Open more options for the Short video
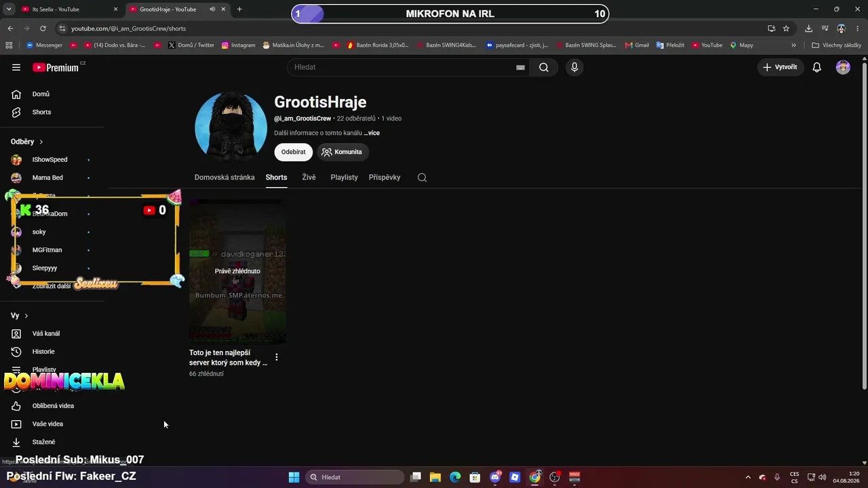Viewport: 868px width, 488px height. (276, 357)
